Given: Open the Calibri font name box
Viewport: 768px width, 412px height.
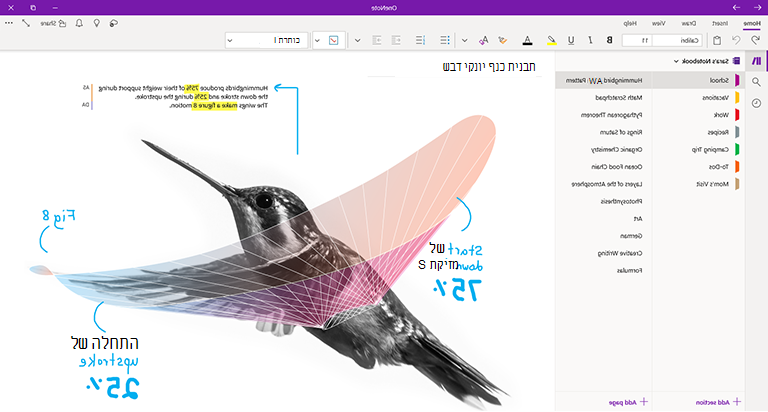Looking at the screenshot, I should click(x=678, y=40).
